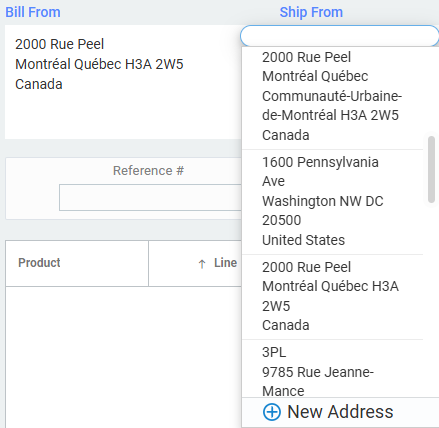Click the empty product table body
Screen dimensions: 439x428
pos(123,357)
